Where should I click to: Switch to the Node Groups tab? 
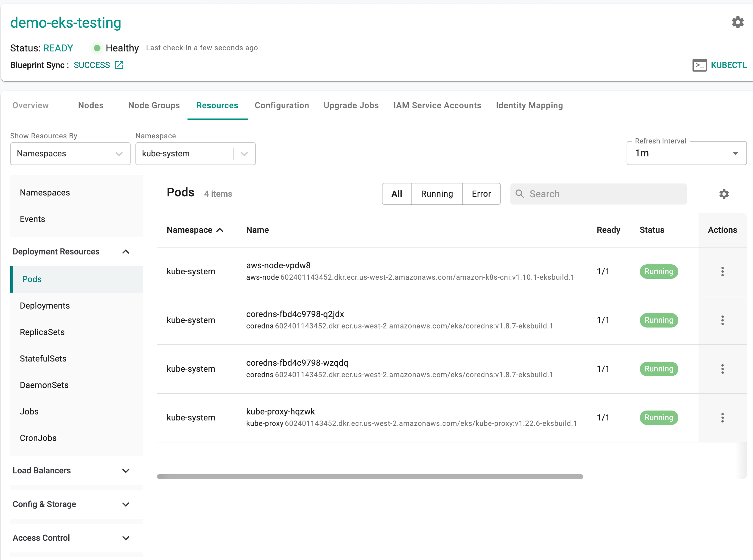tap(154, 106)
